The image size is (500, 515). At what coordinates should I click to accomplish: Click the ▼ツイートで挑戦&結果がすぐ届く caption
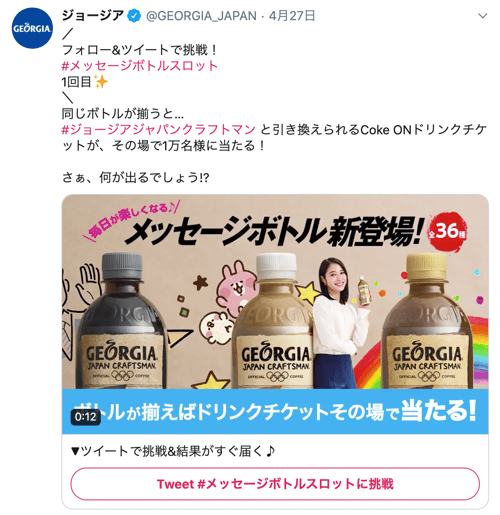pyautogui.click(x=173, y=451)
